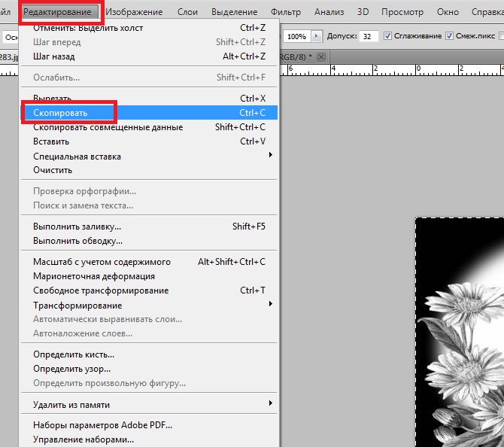Image resolution: width=504 pixels, height=447 pixels.
Task: Open the Просмотр menu
Action: coord(402,12)
